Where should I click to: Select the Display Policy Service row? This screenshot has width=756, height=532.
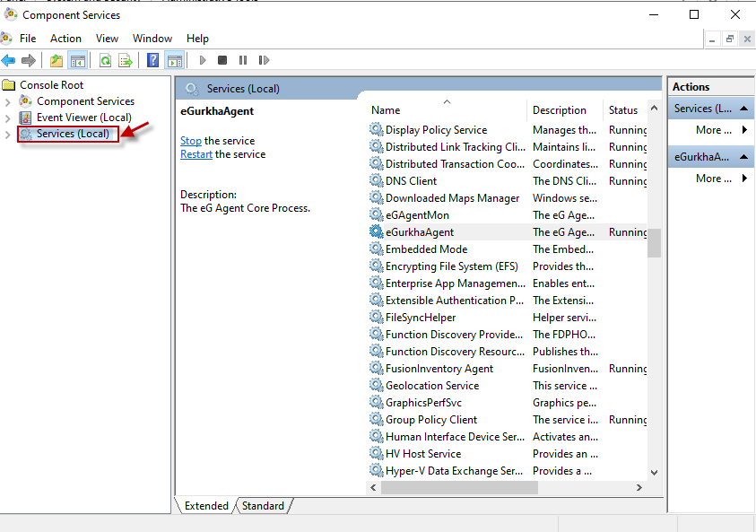pyautogui.click(x=508, y=130)
